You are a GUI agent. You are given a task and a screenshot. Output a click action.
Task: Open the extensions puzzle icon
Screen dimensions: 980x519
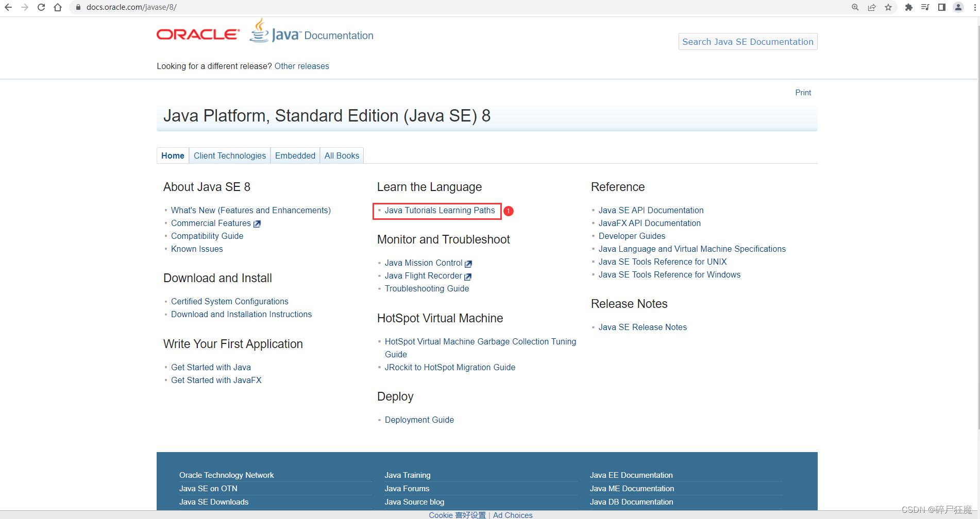(x=909, y=7)
